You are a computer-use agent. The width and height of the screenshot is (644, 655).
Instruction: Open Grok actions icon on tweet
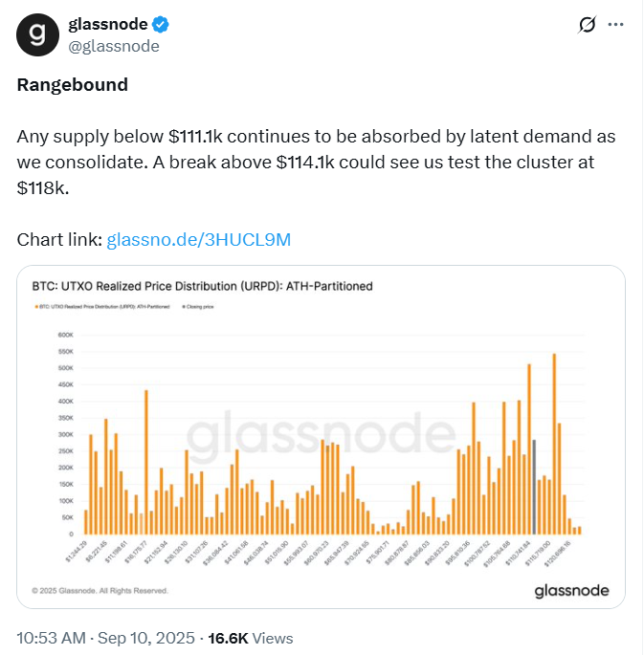588,26
